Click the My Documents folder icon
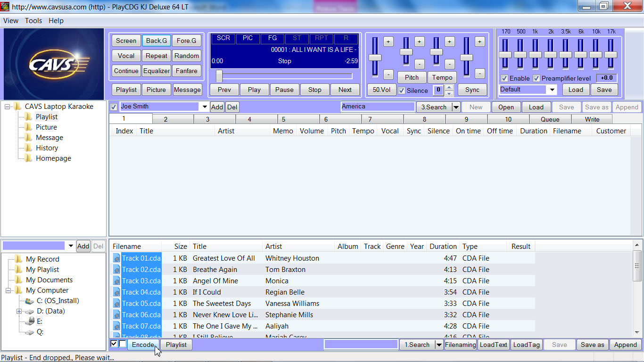This screenshot has height=362, width=644. (x=19, y=280)
